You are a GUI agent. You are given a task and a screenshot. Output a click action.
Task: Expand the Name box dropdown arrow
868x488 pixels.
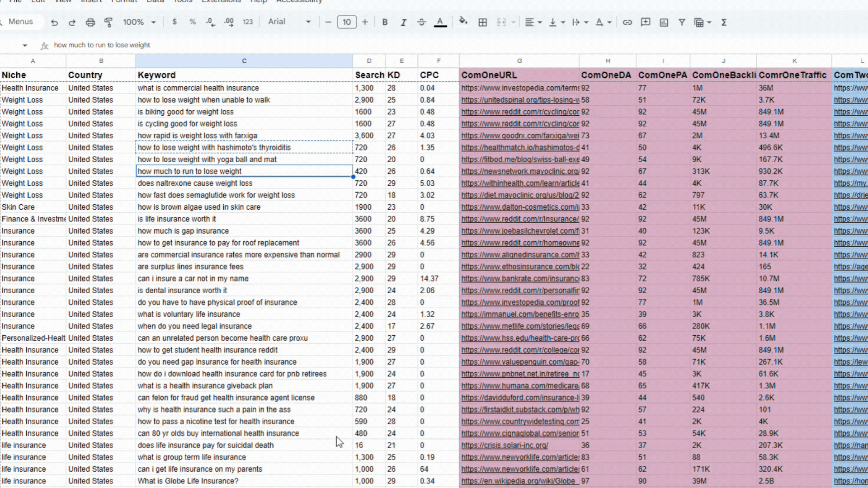tap(25, 45)
